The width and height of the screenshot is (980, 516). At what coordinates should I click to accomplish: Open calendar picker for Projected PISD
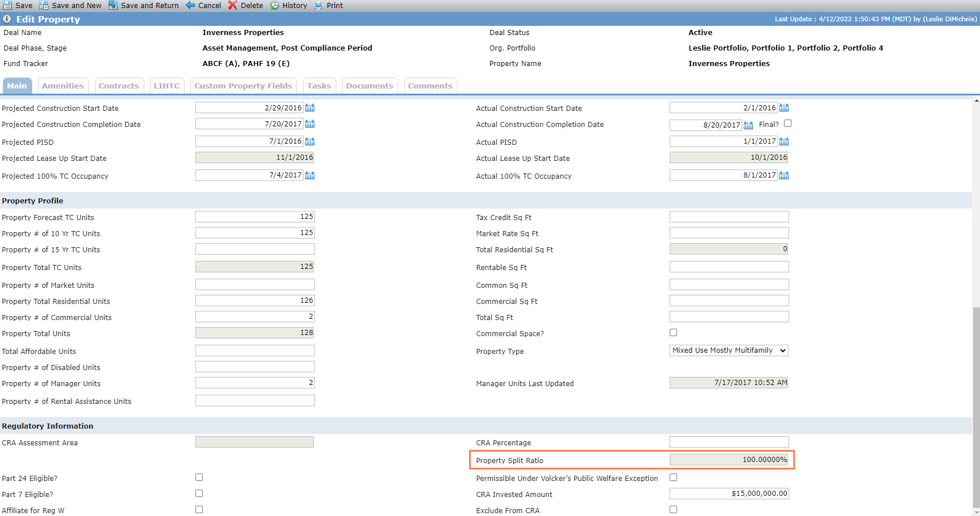point(310,141)
